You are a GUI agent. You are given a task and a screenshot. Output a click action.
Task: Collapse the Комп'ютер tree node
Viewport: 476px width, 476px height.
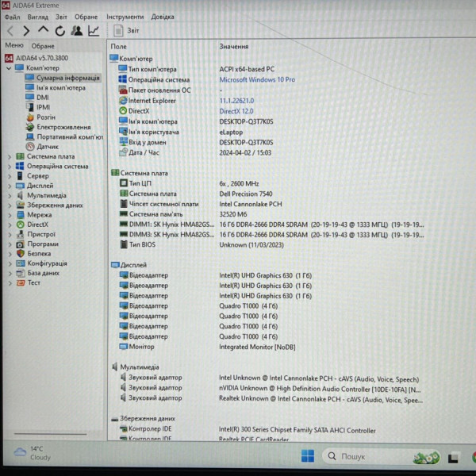click(9, 68)
